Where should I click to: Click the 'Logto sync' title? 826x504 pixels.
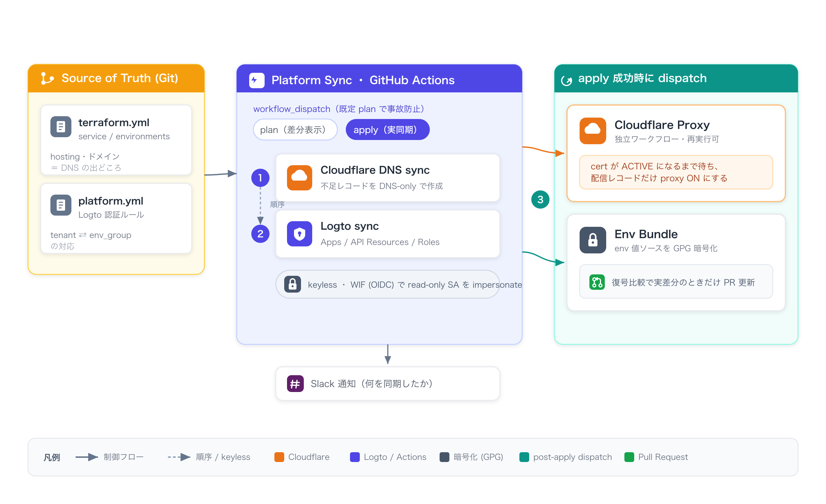click(350, 226)
